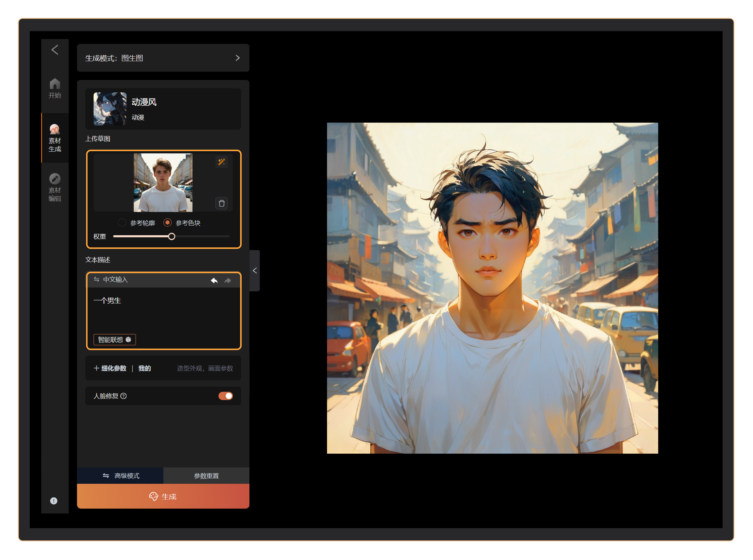
Task: Click the 动漫风 style thumbnail image
Action: pyautogui.click(x=110, y=109)
